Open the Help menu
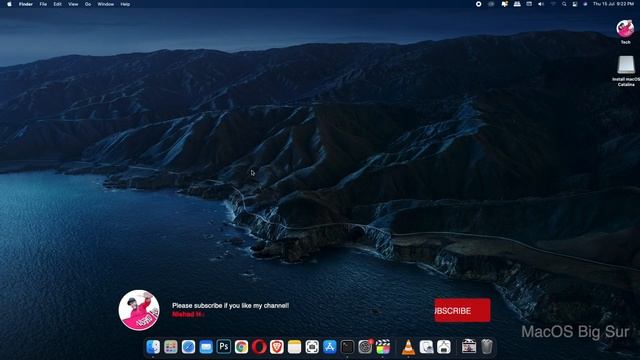This screenshot has height=360, width=640. tap(125, 4)
